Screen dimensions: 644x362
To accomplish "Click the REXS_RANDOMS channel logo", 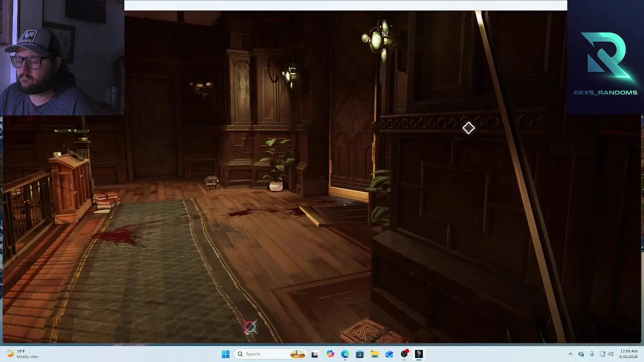I will (x=605, y=63).
